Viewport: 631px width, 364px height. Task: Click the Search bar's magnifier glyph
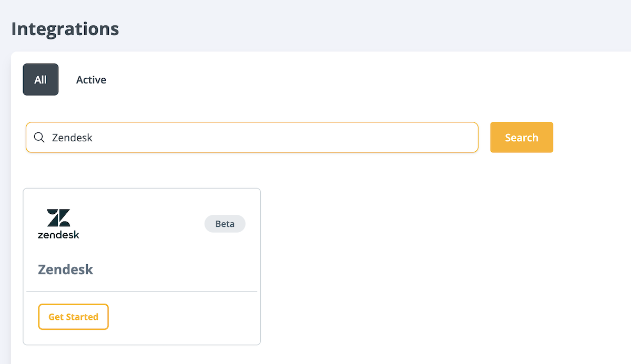point(39,137)
